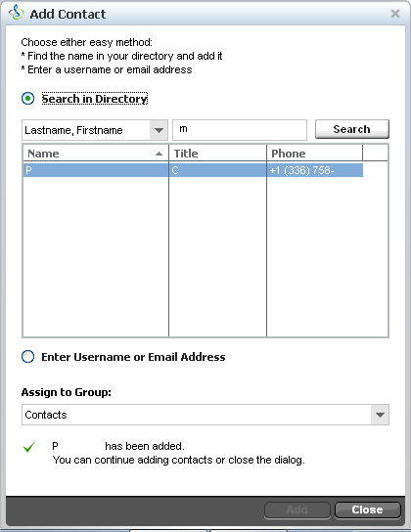Viewport: 411px width, 532px height.
Task: Click the Sametime logo icon in title bar
Action: [x=17, y=13]
